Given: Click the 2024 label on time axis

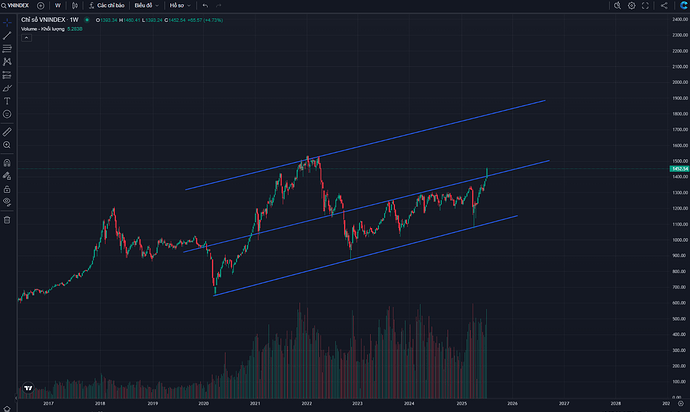Looking at the screenshot, I should click(x=409, y=403).
